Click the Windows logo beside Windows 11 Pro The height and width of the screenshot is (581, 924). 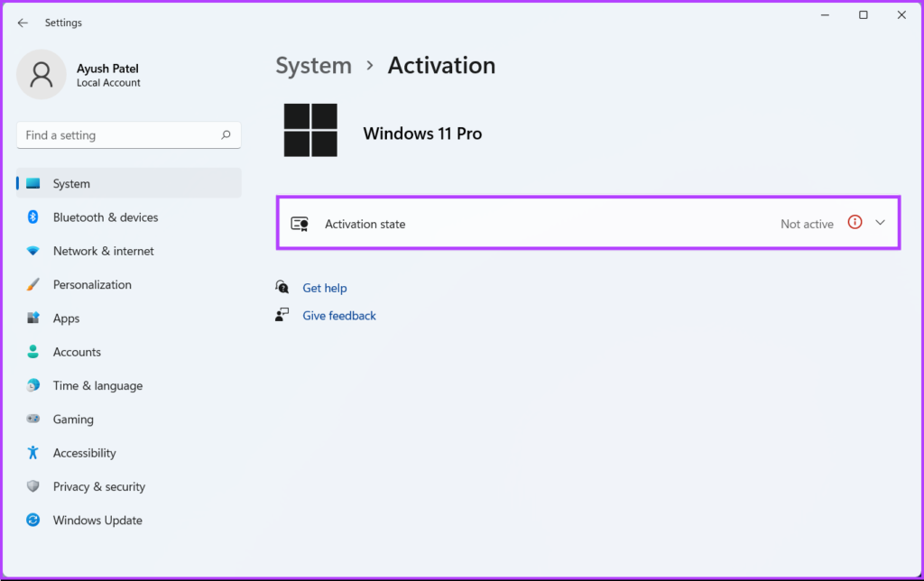310,130
